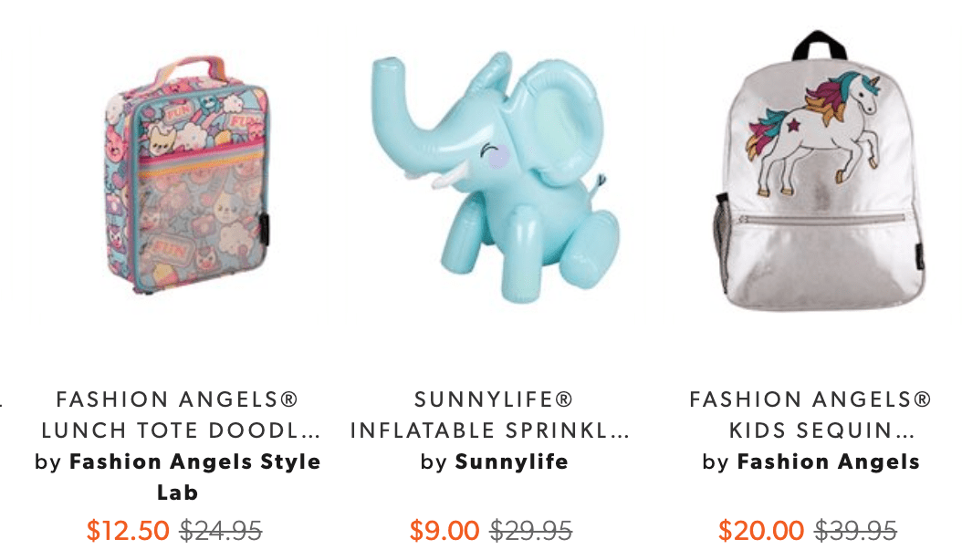Open the "INFLATABLE SPRINKL…" product title
This screenshot has width=962, height=560.
coord(490,430)
